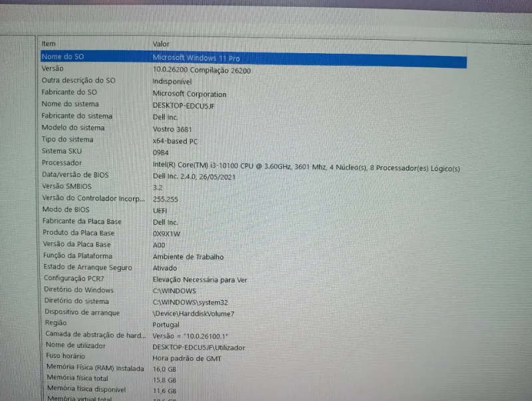
Task: Select 'Fuso horário' row
Action: [65, 356]
